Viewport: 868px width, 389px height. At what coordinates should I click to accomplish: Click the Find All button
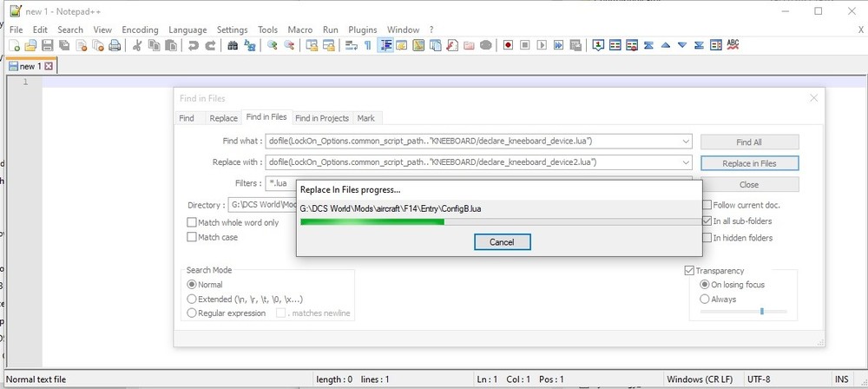750,142
